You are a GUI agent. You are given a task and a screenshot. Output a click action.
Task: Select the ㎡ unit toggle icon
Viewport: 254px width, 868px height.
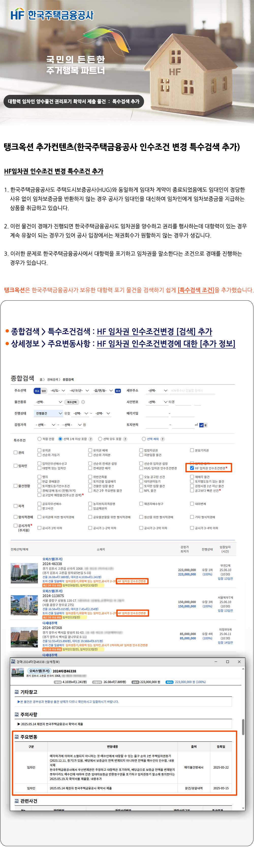pyautogui.click(x=201, y=425)
